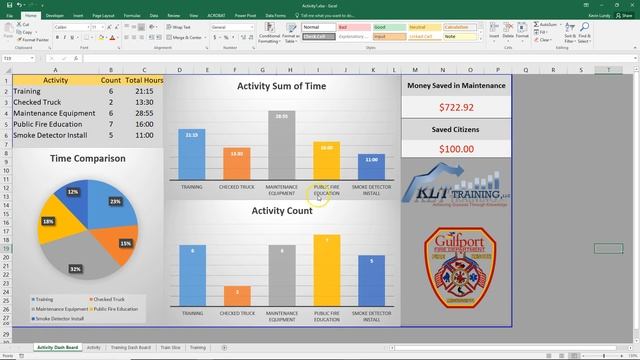Click the Cut scissors icon
Screen dimensions: 640x360
(x=19, y=24)
